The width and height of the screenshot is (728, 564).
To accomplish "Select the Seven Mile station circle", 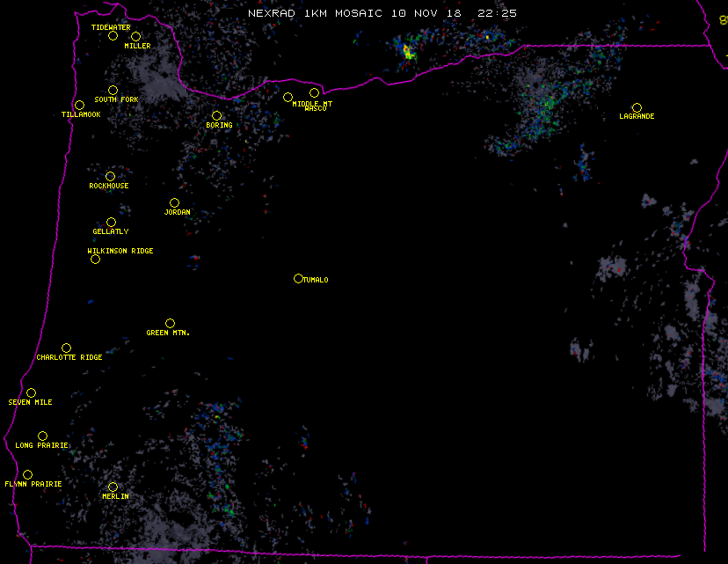I will point(31,393).
